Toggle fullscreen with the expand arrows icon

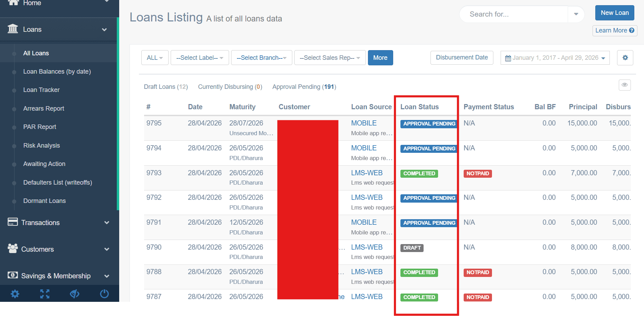(45, 294)
